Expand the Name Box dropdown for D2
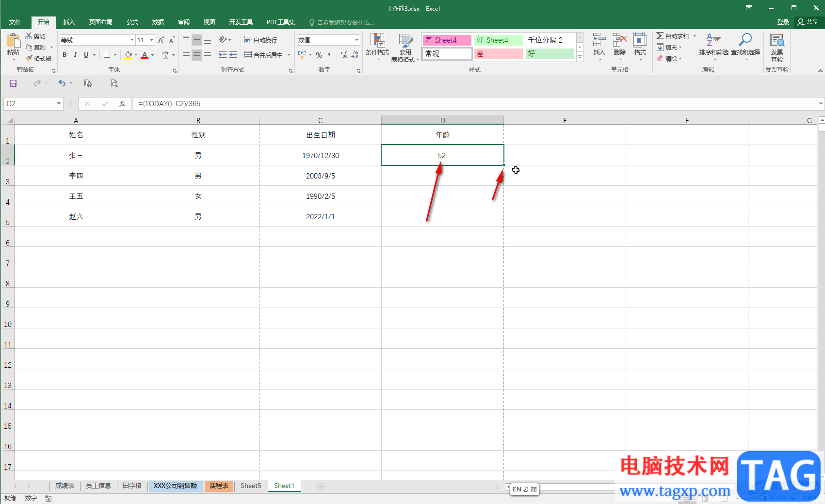 pos(59,103)
